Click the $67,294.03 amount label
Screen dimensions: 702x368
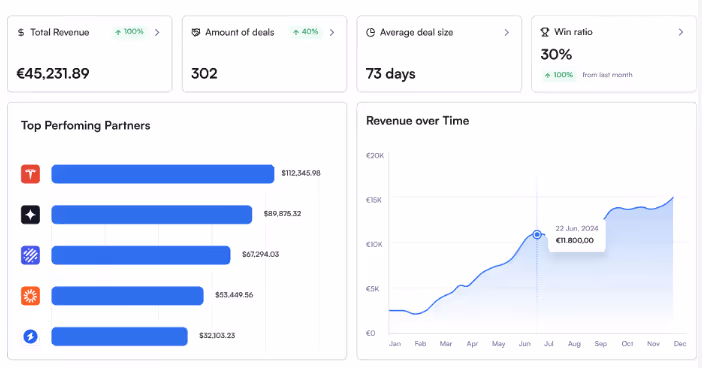[x=261, y=254]
